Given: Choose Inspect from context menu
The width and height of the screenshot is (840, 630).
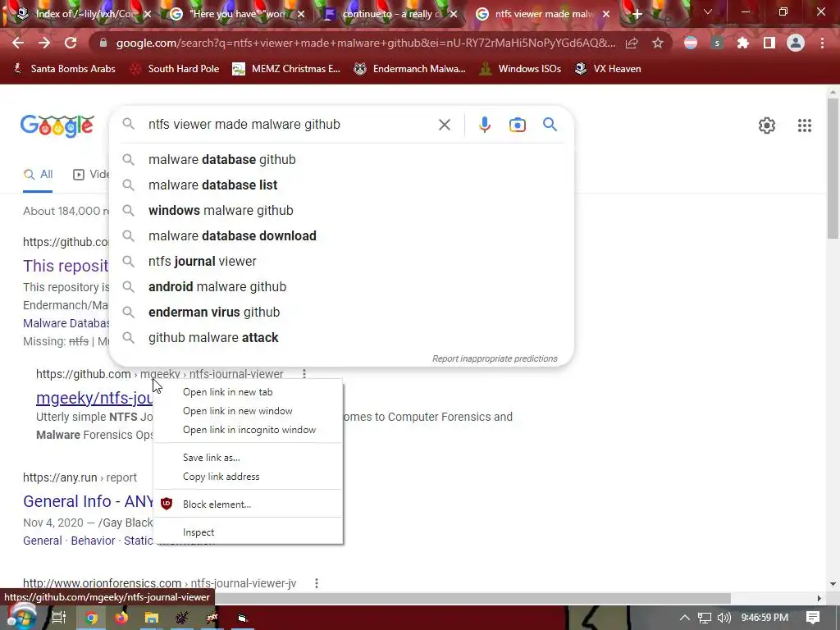Looking at the screenshot, I should tap(248, 532).
